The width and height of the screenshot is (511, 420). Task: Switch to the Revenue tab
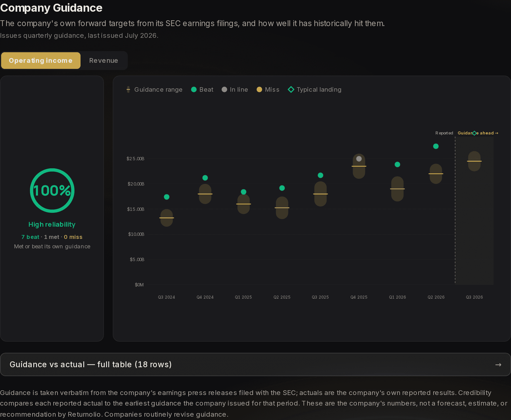tap(104, 61)
